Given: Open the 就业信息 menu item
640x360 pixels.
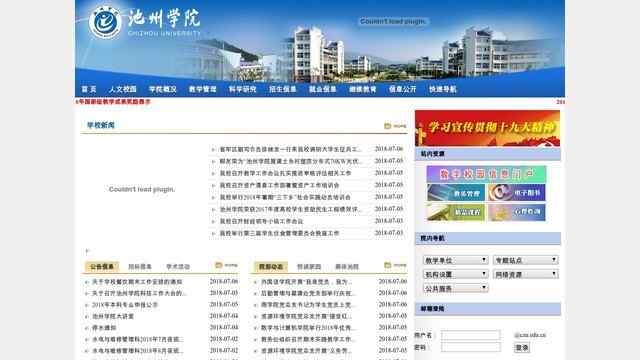Looking at the screenshot, I should coord(322,89).
